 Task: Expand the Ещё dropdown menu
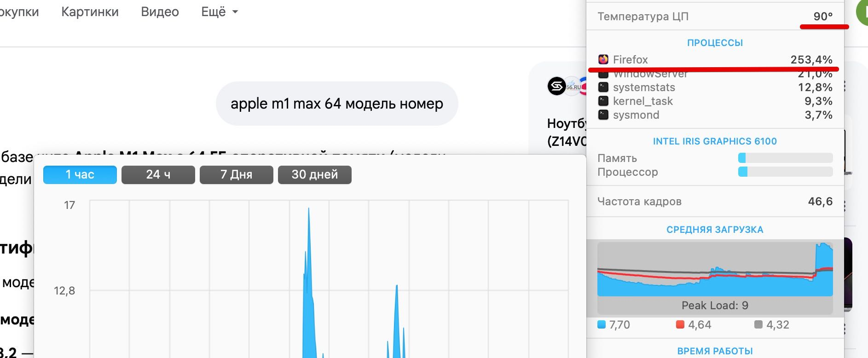[220, 12]
